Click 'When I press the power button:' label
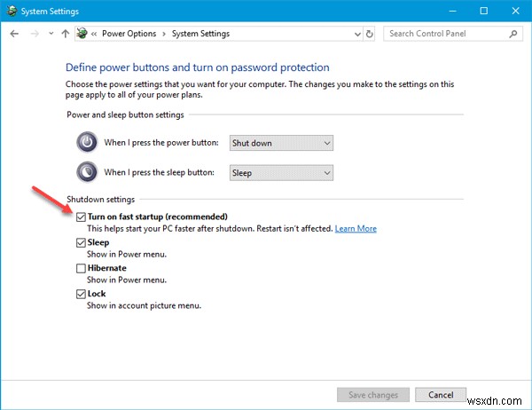This screenshot has height=410, width=532. tap(161, 143)
